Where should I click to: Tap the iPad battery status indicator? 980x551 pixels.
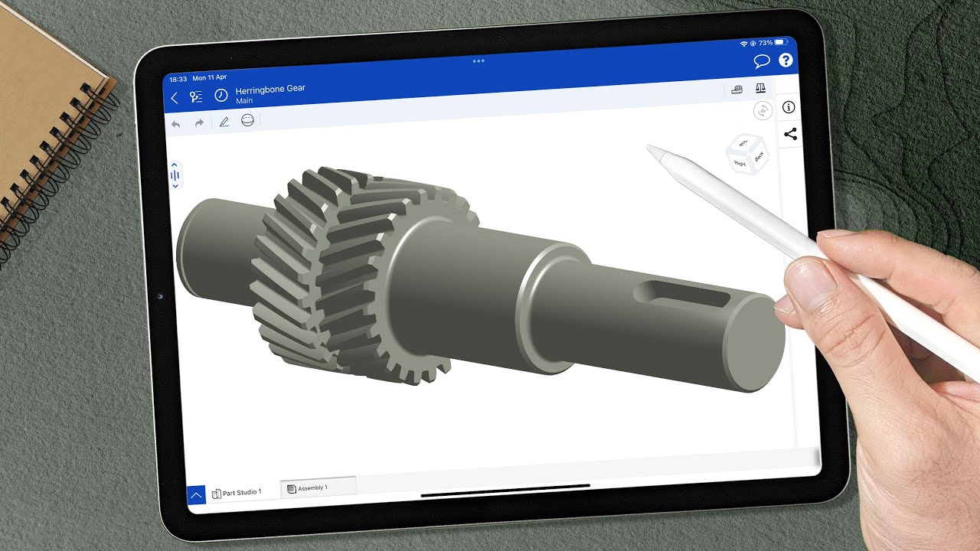pos(781,43)
